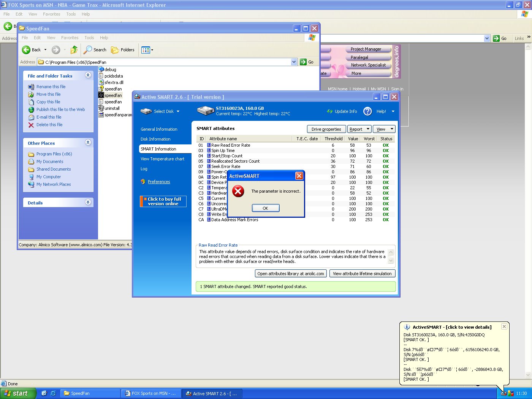532x399 pixels.
Task: Open View Temperature chart section
Action: coord(162,159)
